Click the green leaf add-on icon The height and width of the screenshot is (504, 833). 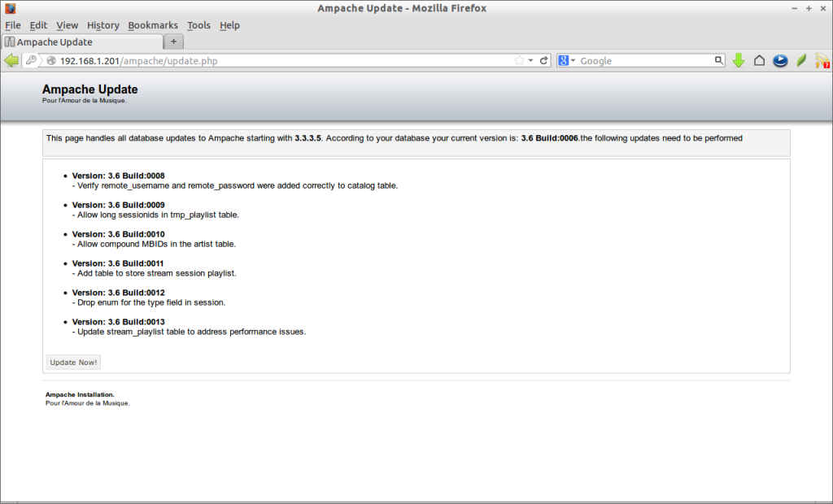pos(800,60)
